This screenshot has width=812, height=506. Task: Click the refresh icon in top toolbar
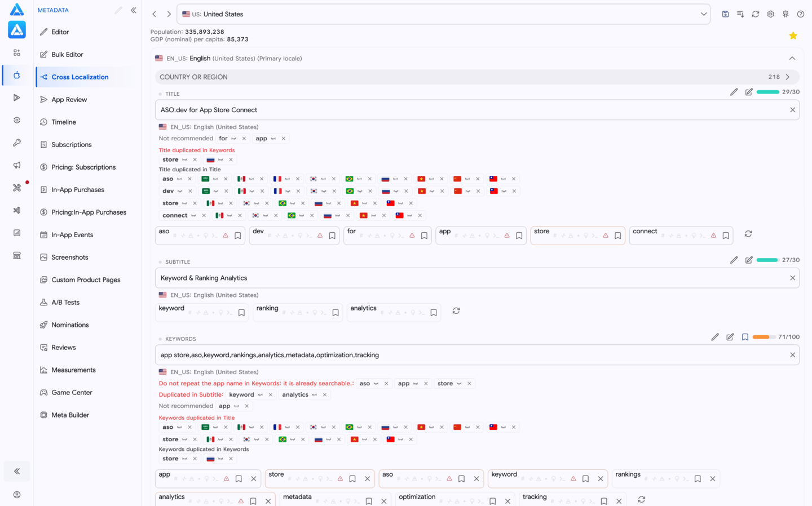(x=756, y=14)
